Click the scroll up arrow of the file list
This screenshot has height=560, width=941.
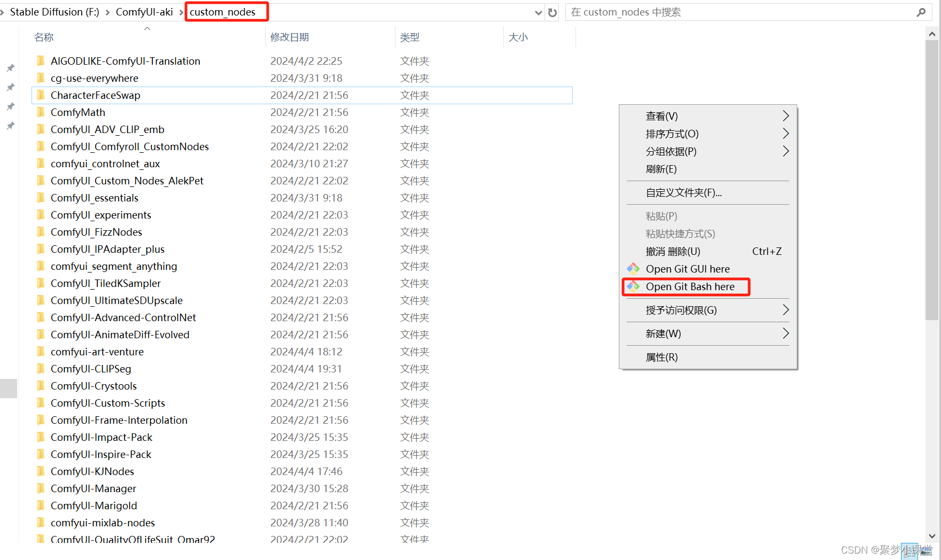tap(932, 34)
